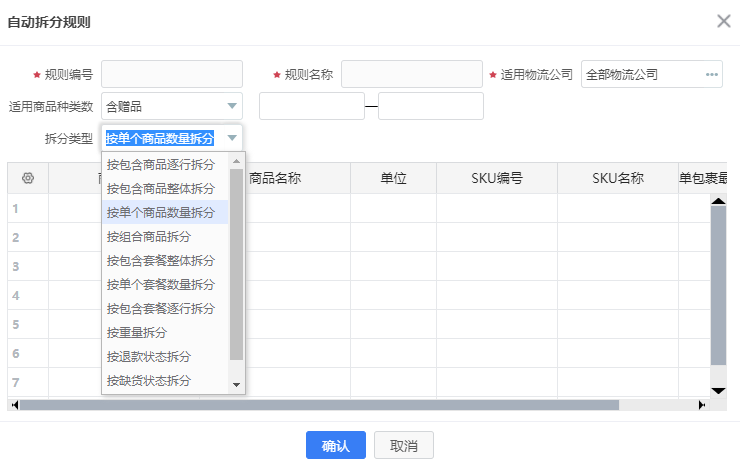This screenshot has width=740, height=466.
Task: Click table vertical scroll down arrow
Action: pos(718,391)
